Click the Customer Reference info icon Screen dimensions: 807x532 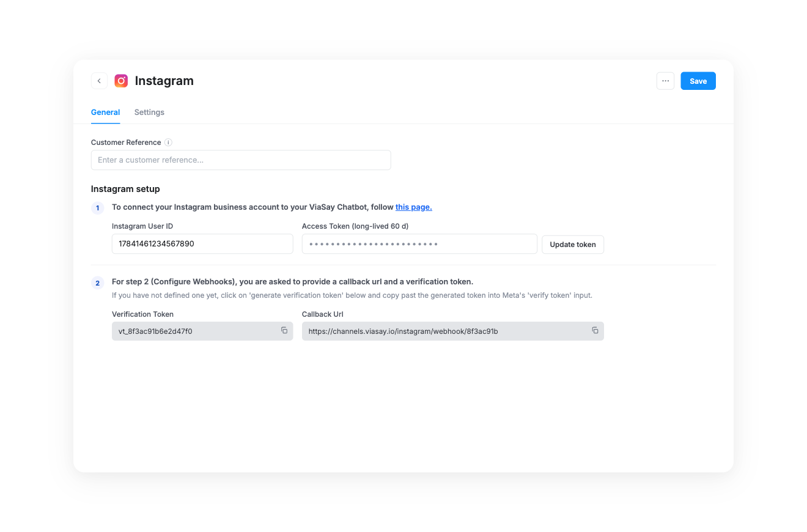coord(168,142)
